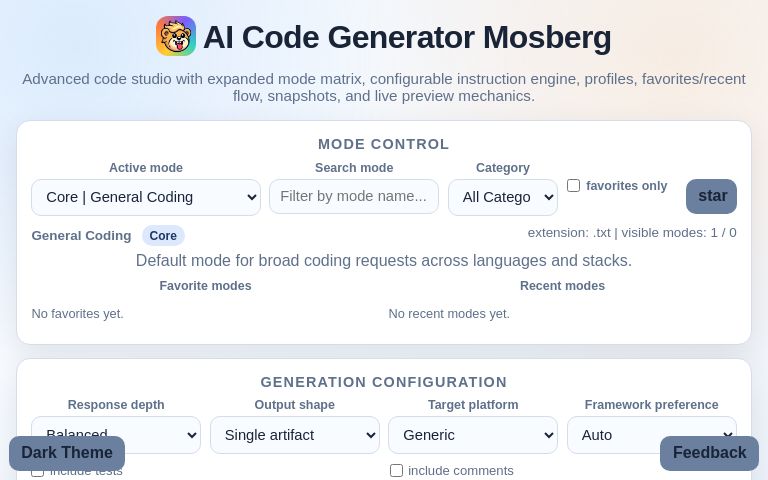Toggle the include comments checkbox
The image size is (768, 480).
tap(396, 471)
